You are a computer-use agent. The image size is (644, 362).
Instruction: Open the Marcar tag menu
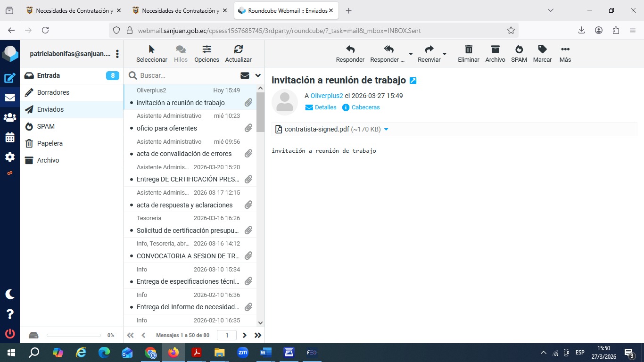click(x=542, y=49)
